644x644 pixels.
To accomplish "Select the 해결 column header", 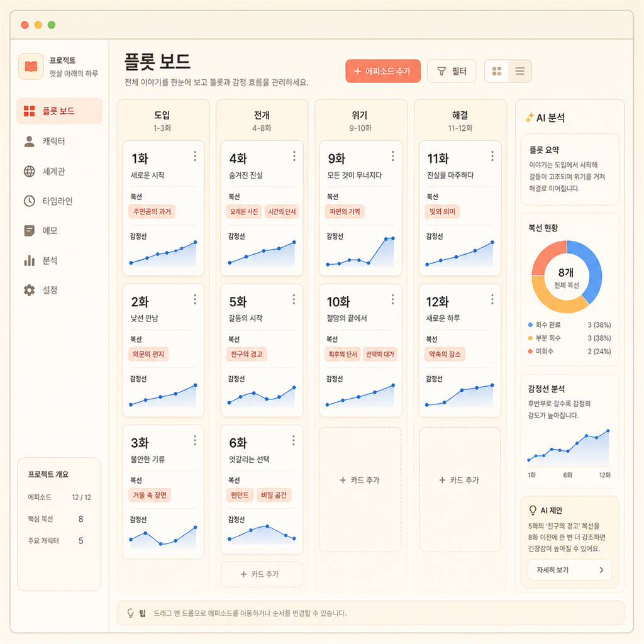I will pyautogui.click(x=460, y=121).
